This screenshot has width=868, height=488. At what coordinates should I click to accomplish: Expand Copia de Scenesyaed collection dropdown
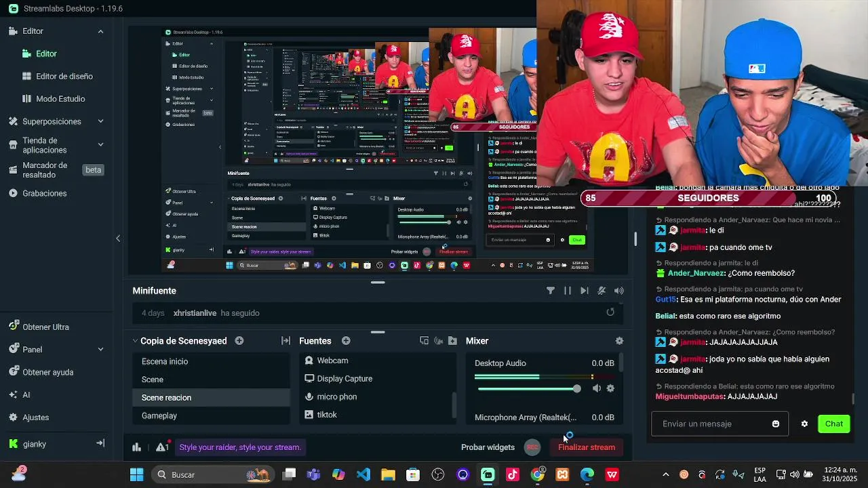tap(136, 341)
